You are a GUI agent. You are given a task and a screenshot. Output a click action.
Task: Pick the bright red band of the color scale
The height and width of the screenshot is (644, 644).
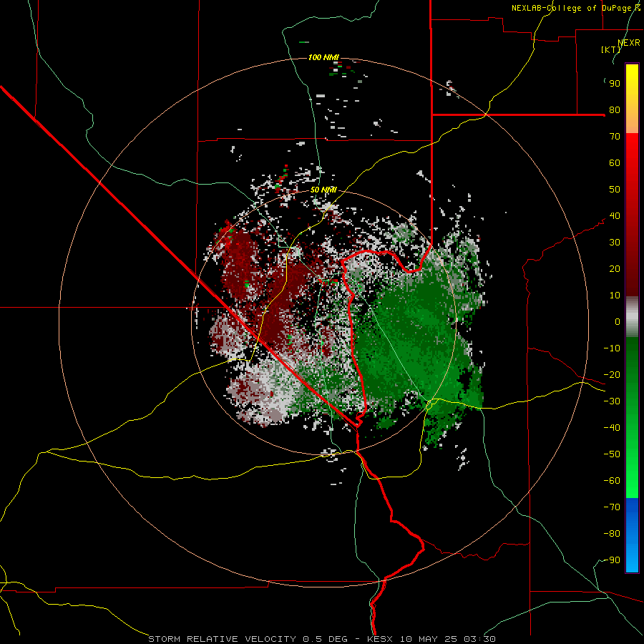pos(632,215)
